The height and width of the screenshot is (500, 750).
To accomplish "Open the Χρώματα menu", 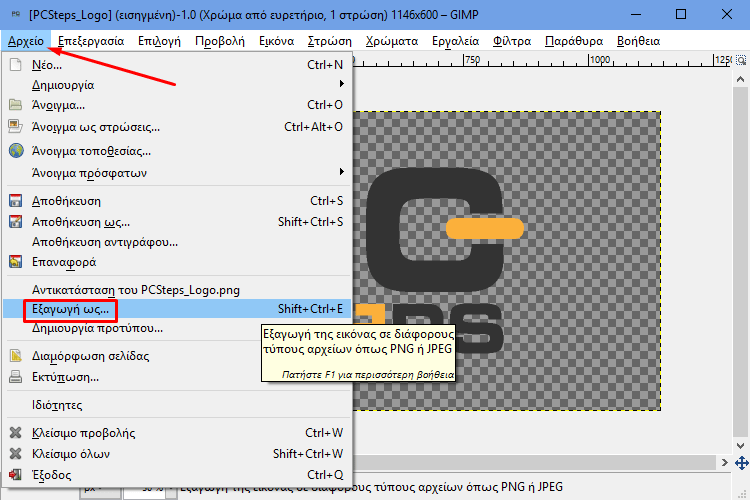I will 392,41.
